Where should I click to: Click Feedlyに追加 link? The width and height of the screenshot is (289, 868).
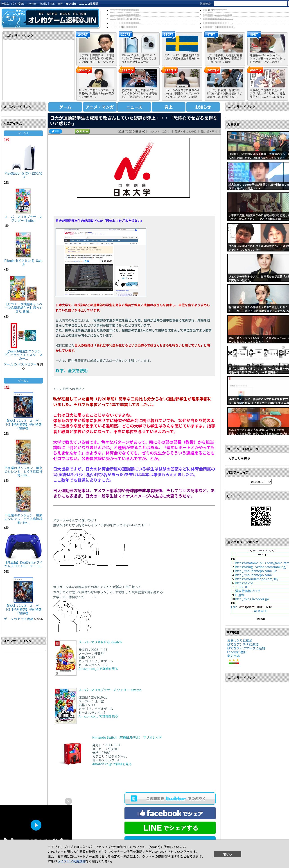(237, 652)
